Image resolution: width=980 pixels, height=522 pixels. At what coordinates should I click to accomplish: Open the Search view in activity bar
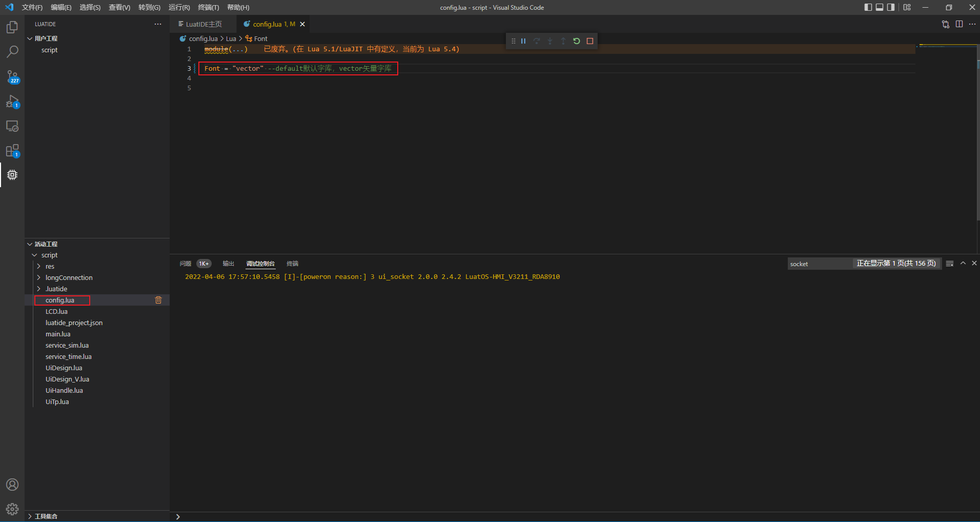[12, 52]
